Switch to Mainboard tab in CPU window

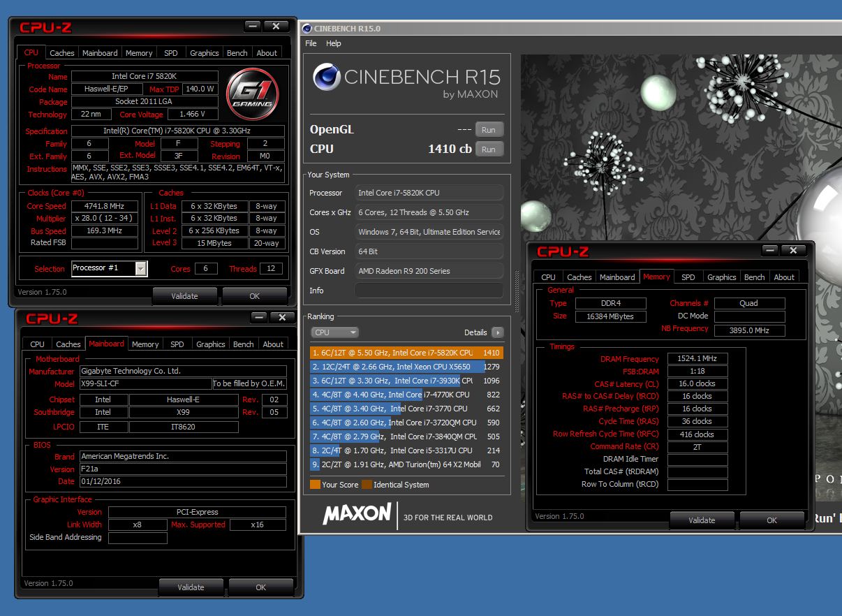click(100, 53)
